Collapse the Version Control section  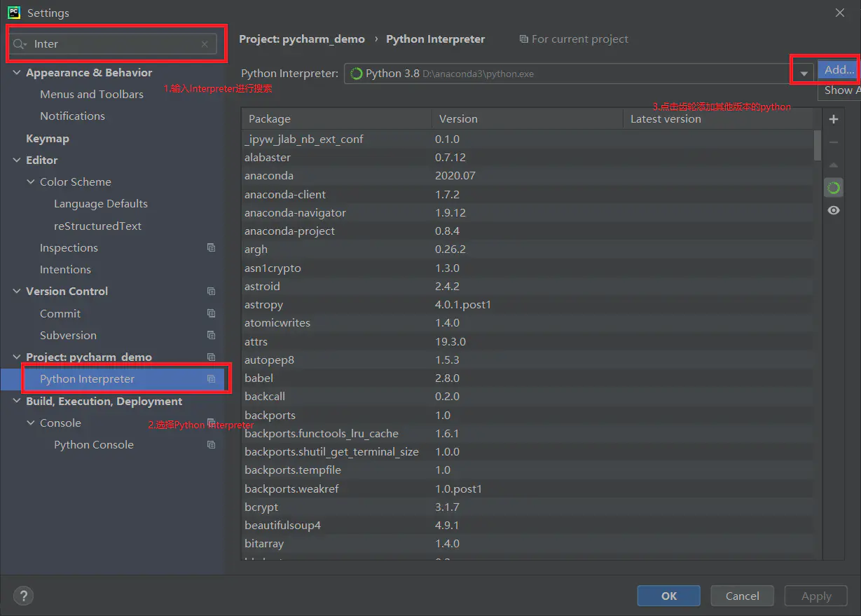click(x=18, y=292)
